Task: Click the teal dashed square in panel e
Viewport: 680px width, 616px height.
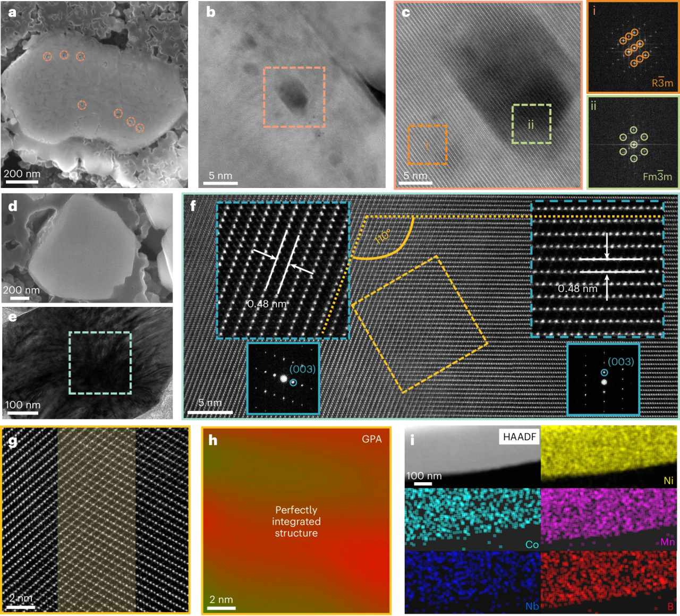Action: pos(100,363)
